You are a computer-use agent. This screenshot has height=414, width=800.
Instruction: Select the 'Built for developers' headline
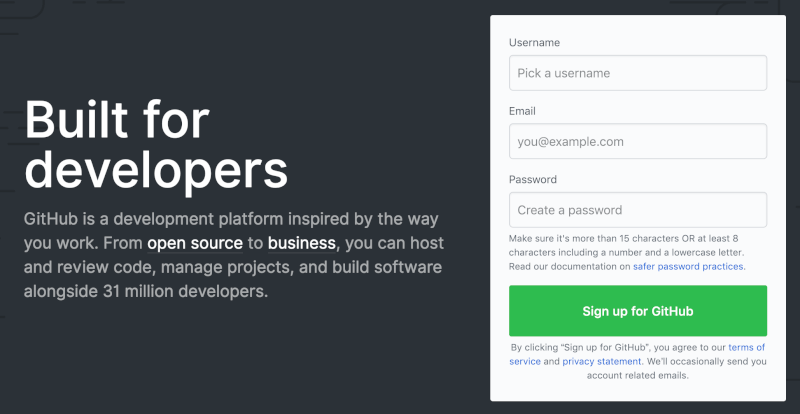coord(156,144)
